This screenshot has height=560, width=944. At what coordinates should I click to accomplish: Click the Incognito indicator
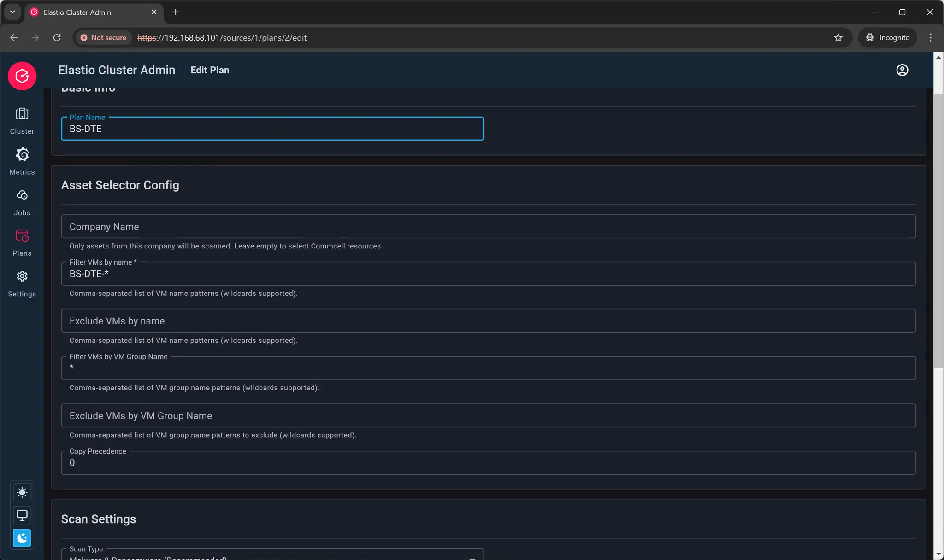887,38
